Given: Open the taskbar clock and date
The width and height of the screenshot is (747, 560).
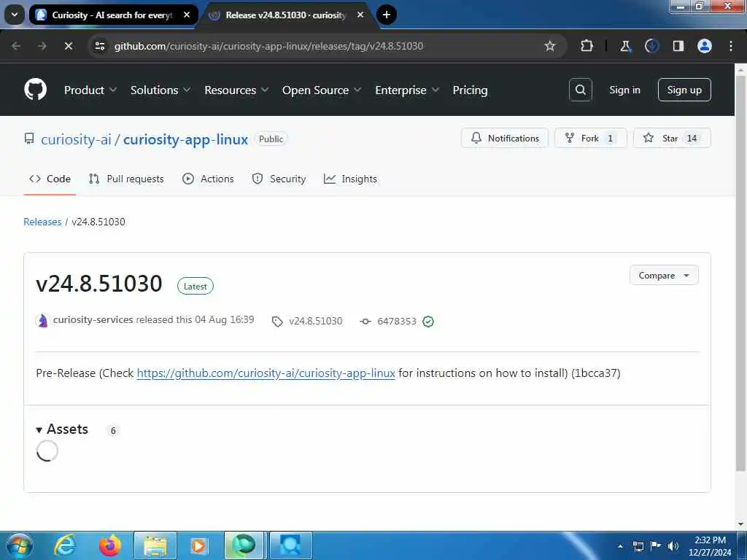Looking at the screenshot, I should [710, 545].
